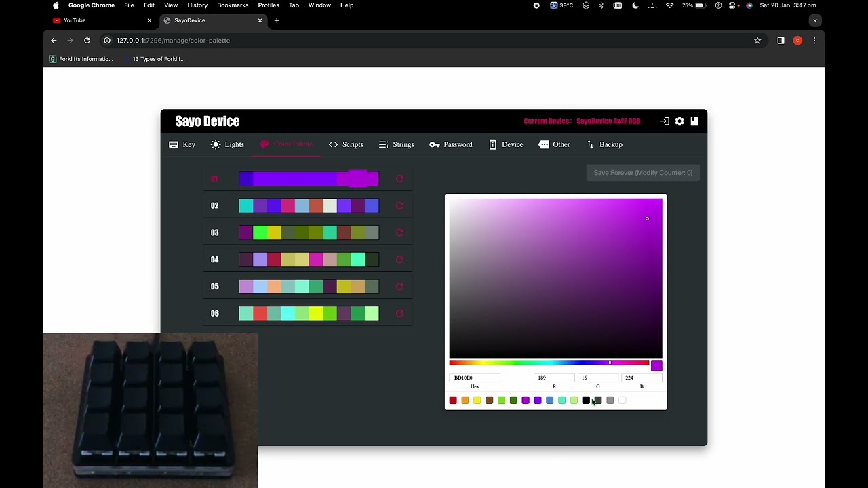Viewport: 868px width, 488px height.
Task: Open a new Chrome tab
Action: point(277,20)
